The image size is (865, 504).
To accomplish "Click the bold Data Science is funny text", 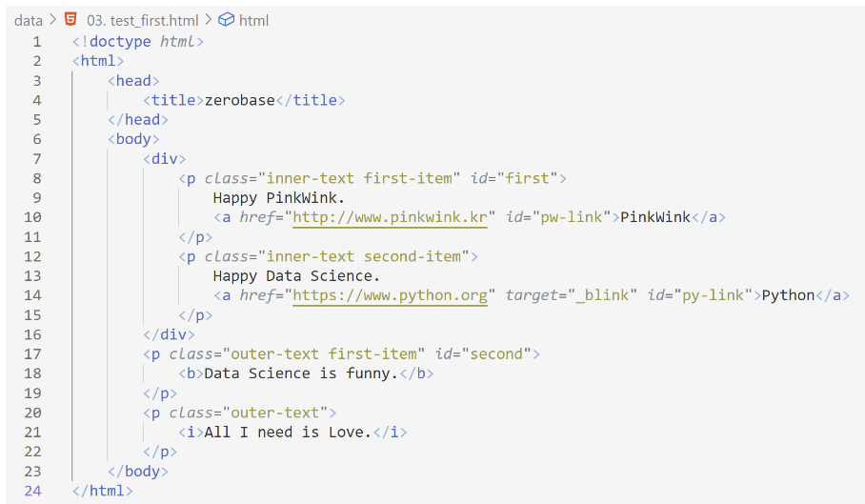I will (x=301, y=373).
